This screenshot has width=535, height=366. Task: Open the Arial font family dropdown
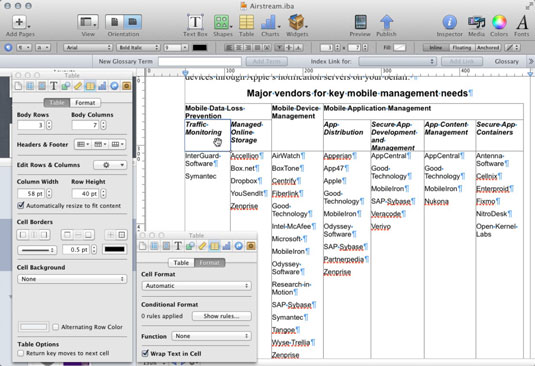click(88, 48)
